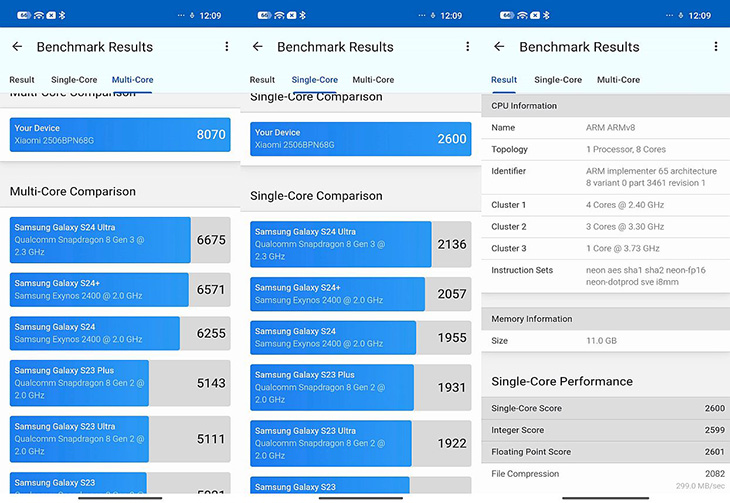Tap Instruction Sets row
The width and height of the screenshot is (730, 503).
[605, 276]
